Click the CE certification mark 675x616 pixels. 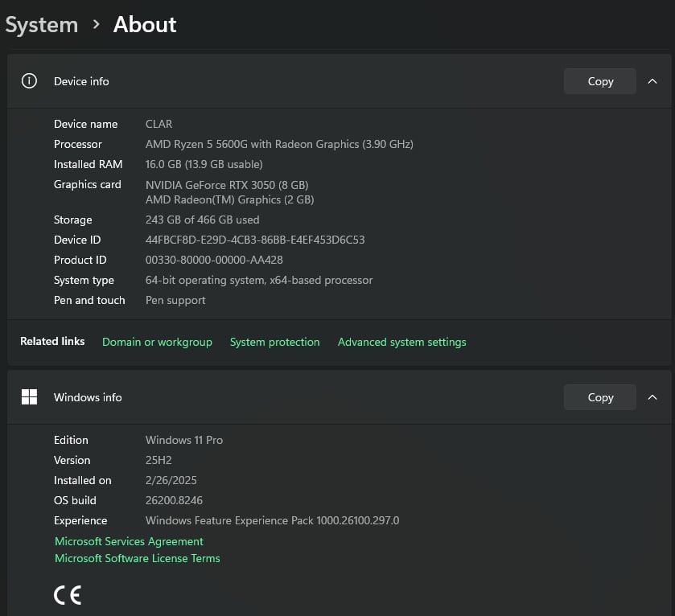point(68,595)
